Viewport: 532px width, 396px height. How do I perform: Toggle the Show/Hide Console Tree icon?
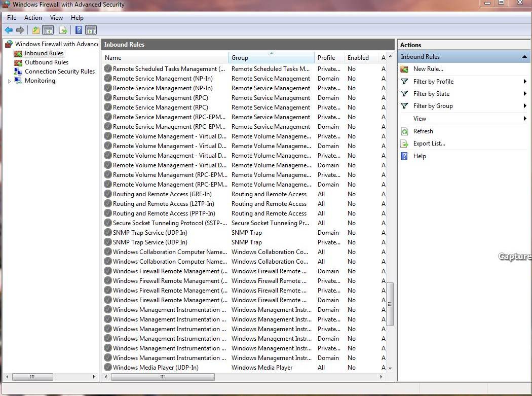(48, 30)
